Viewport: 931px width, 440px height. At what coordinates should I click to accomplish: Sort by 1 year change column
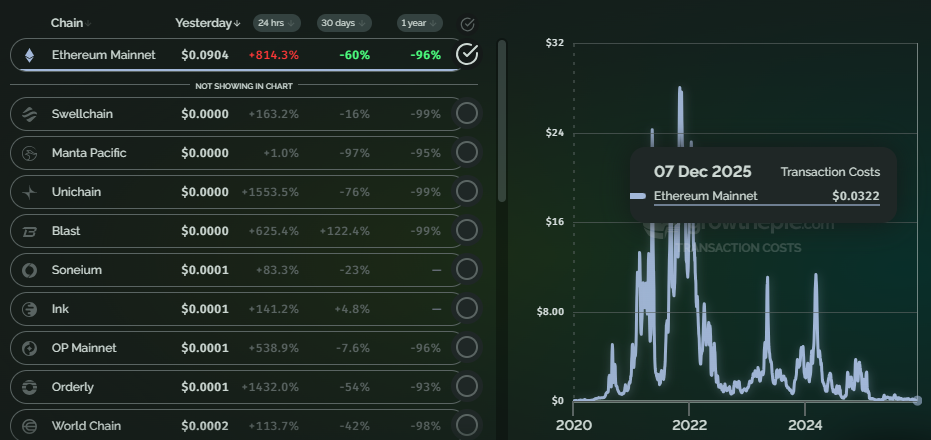(x=416, y=23)
